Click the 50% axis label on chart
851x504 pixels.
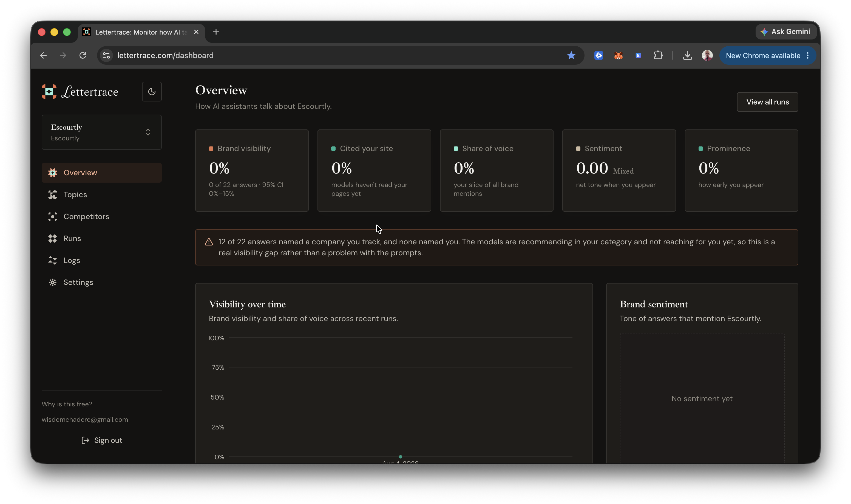tap(217, 397)
